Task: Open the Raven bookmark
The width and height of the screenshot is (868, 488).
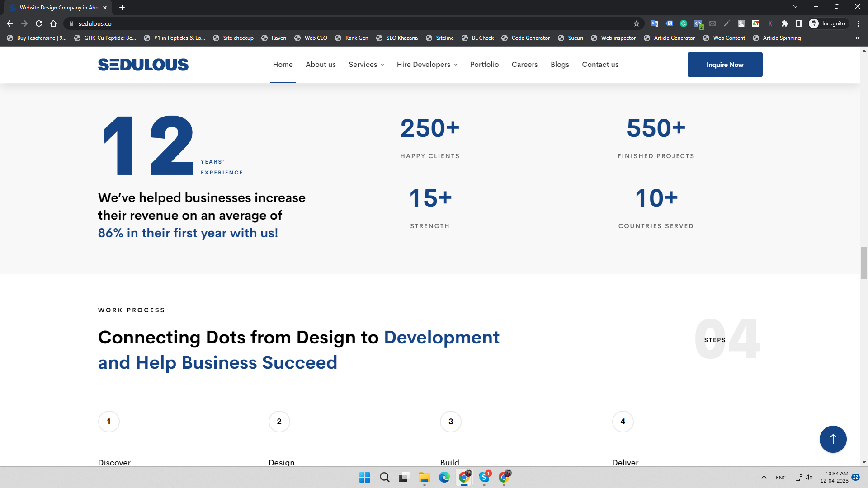Action: click(274, 38)
